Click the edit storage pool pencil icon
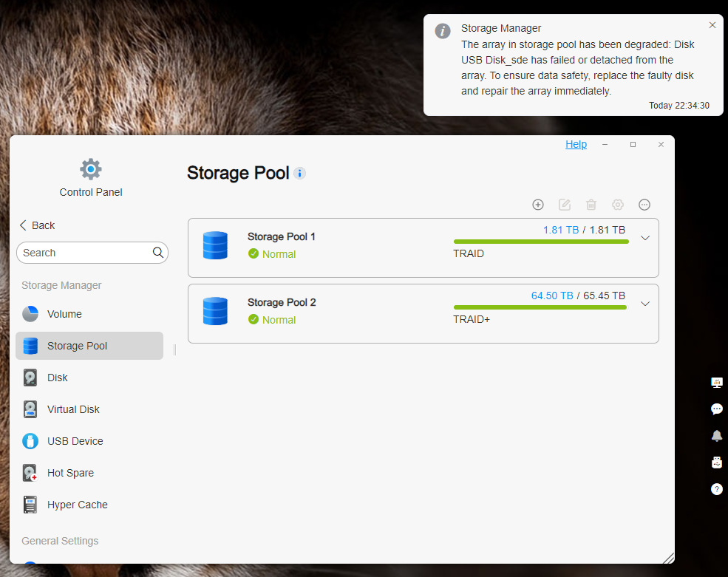The height and width of the screenshot is (577, 728). (565, 205)
